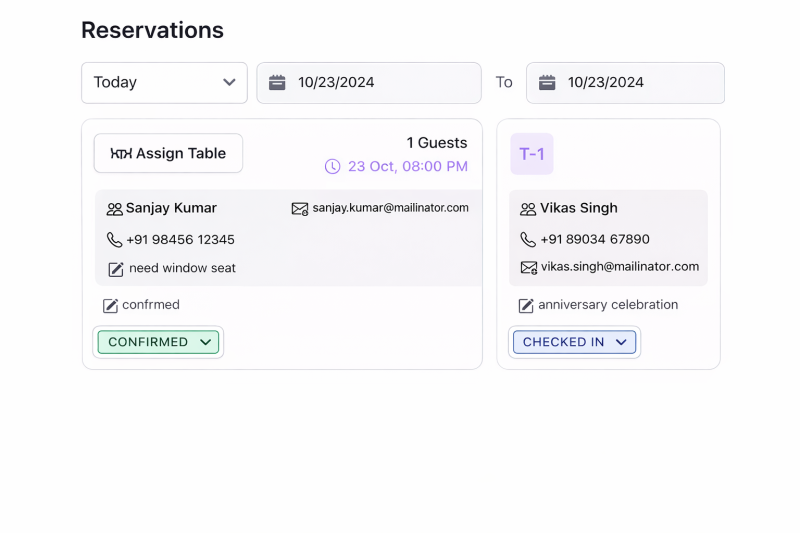Click the phone icon beside +91 89034 67890
Viewport: 800px width, 533px height.
point(528,240)
